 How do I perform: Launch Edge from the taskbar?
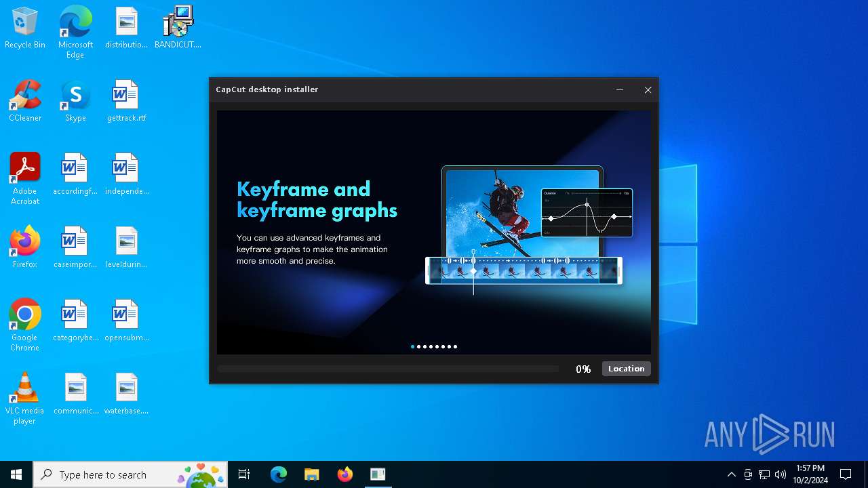click(278, 474)
